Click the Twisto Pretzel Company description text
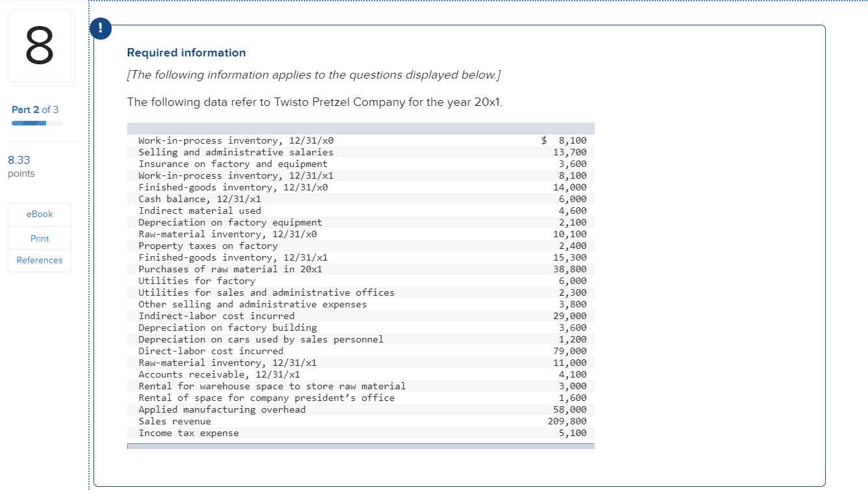This screenshot has height=490, width=868. (x=315, y=103)
